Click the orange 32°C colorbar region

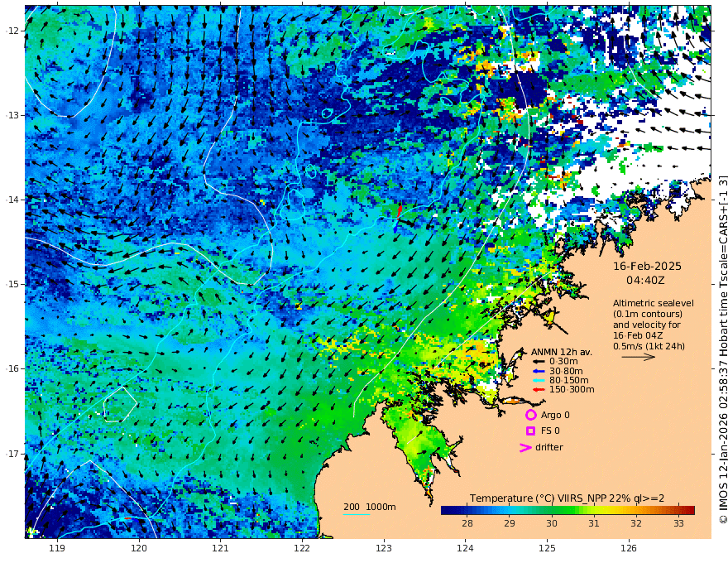pos(636,511)
